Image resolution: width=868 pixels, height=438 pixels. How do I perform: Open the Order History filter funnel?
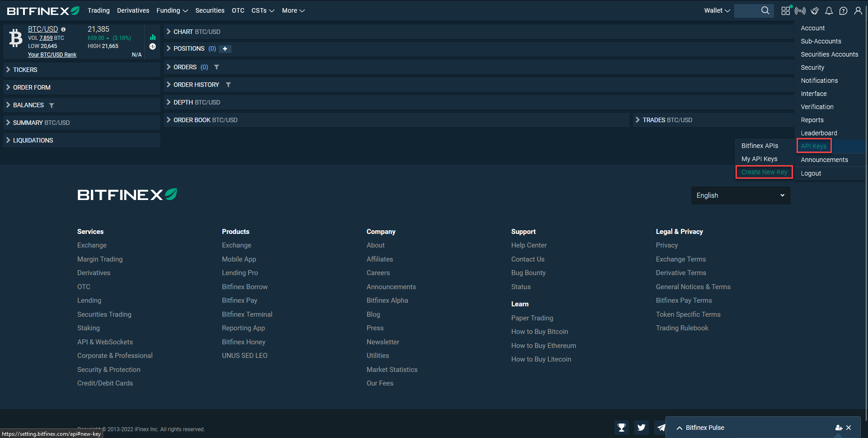point(228,85)
